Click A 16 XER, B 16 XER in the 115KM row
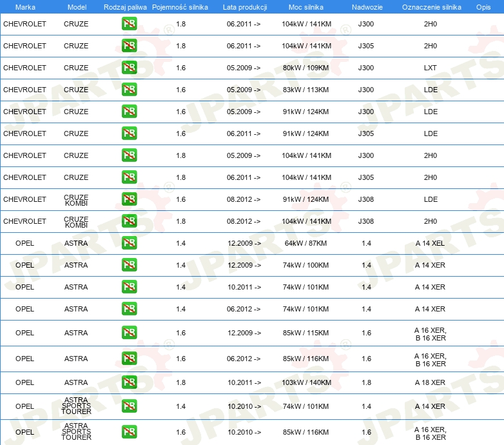Viewport: 504px width, 445px height. (431, 334)
